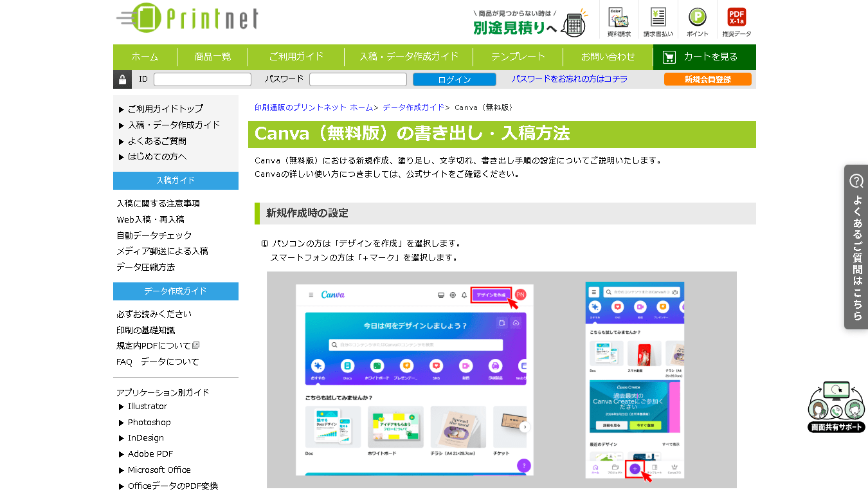Go to ホーム in the green navigation bar
Screen dimensions: 868x494
click(x=145, y=57)
